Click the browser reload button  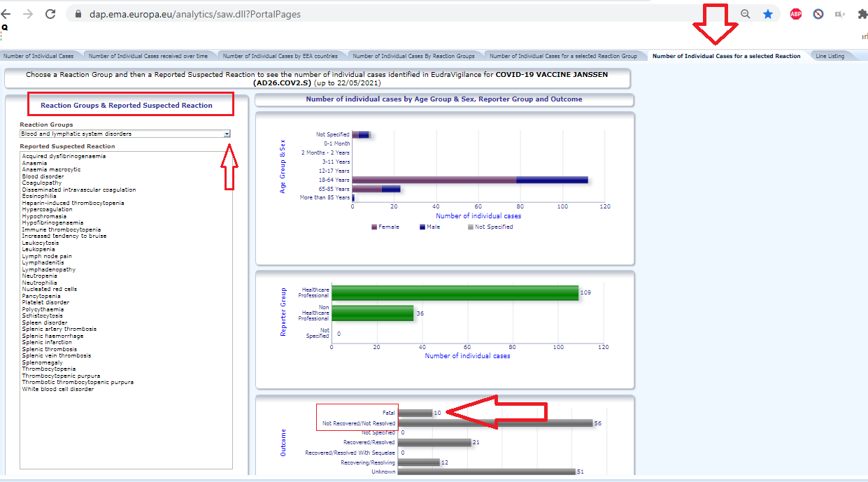pyautogui.click(x=50, y=14)
